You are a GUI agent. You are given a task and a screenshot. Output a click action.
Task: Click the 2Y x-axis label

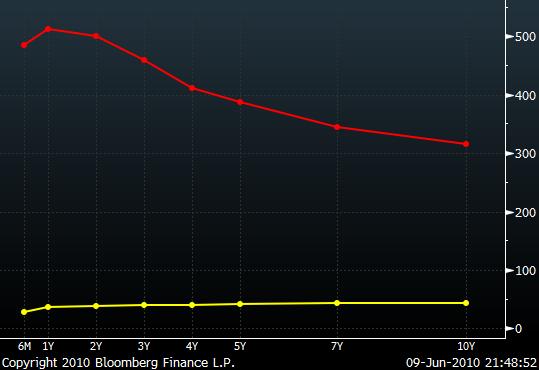[x=96, y=346]
